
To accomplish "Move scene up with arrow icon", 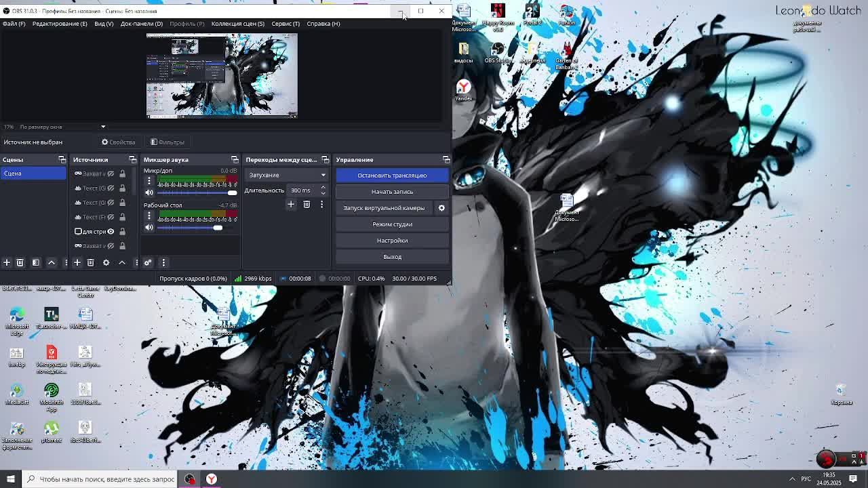I will (52, 262).
